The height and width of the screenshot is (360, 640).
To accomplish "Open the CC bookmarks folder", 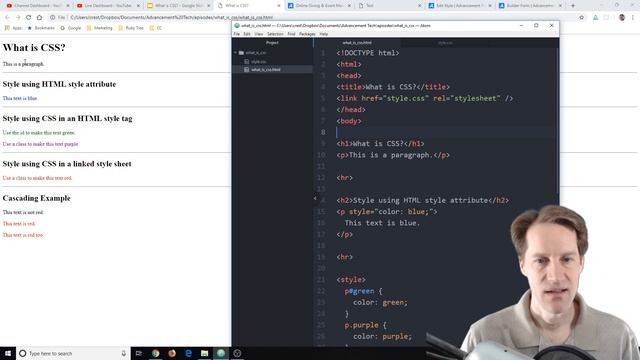I will pyautogui.click(x=156, y=28).
